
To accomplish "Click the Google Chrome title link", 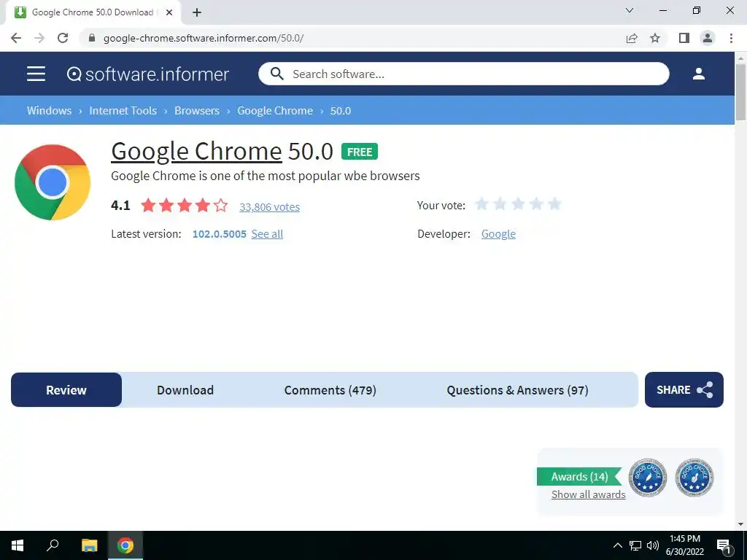I will point(196,152).
